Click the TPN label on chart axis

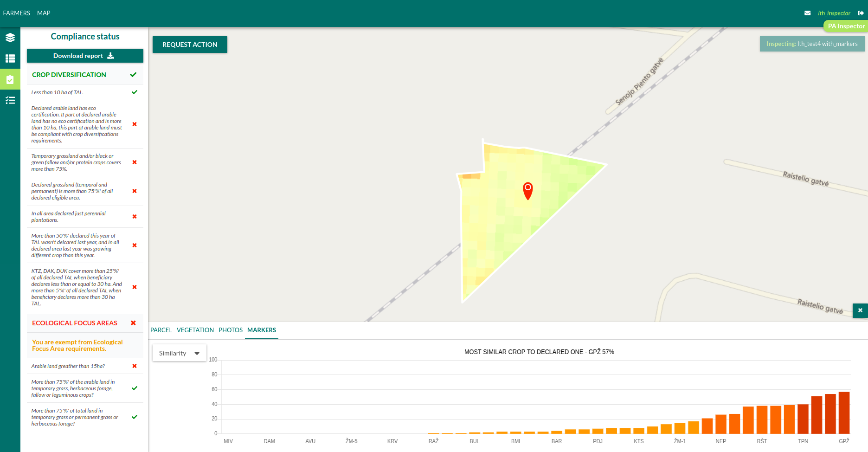click(803, 441)
